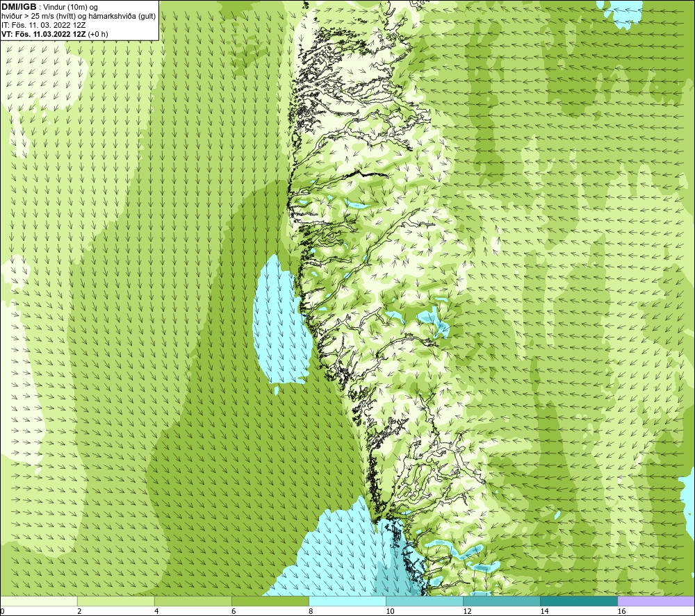
Task: Click the scale label '2'
Action: point(79,611)
